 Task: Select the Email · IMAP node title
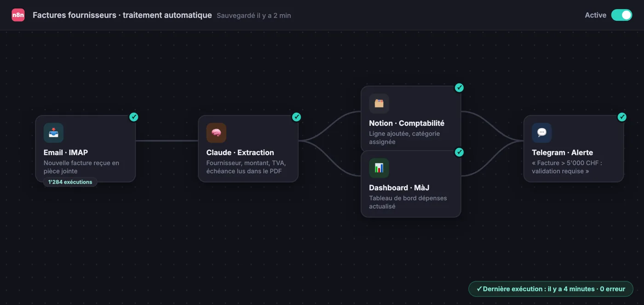(x=66, y=152)
